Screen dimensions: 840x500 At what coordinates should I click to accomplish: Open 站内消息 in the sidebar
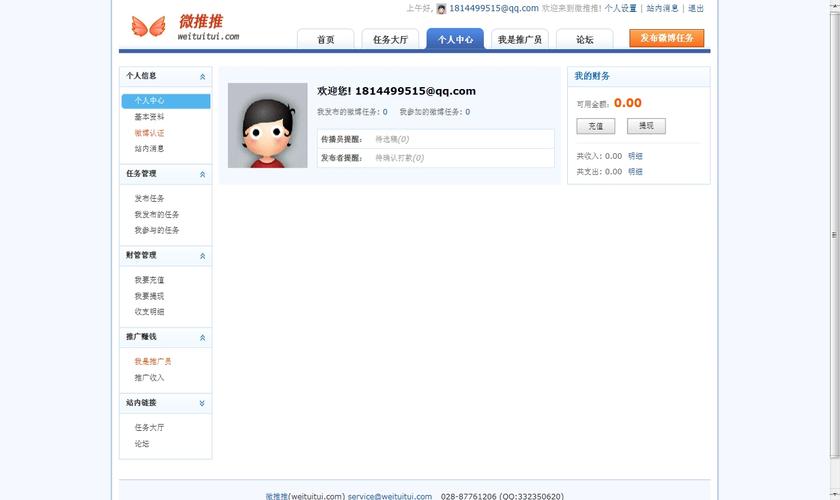point(149,148)
